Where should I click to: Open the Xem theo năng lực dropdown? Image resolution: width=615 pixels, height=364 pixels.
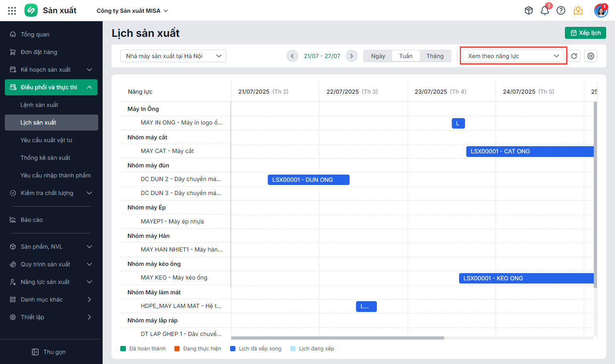click(513, 56)
